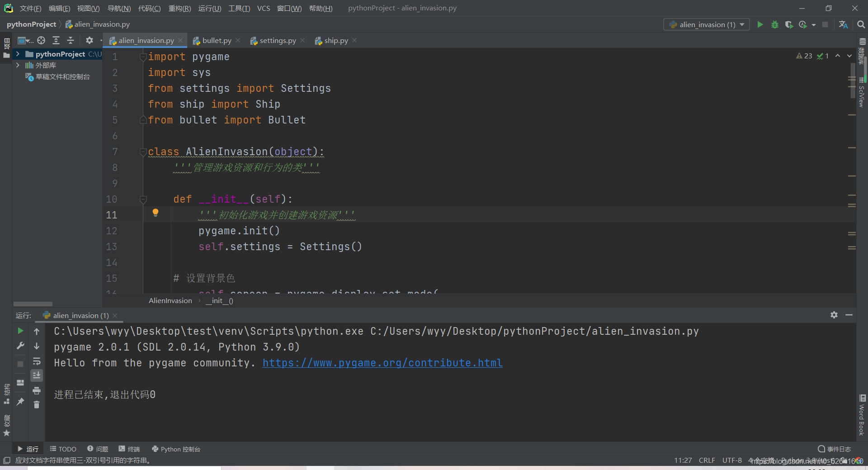This screenshot has width=868, height=470.
Task: Close the alien_invasion.py editor tab
Action: coord(180,40)
